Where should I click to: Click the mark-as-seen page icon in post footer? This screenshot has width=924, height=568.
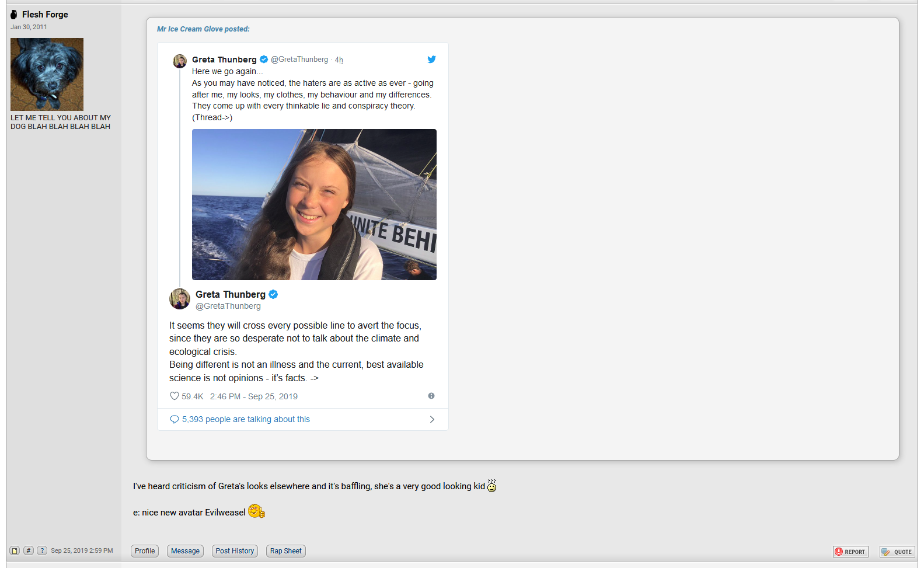point(15,550)
